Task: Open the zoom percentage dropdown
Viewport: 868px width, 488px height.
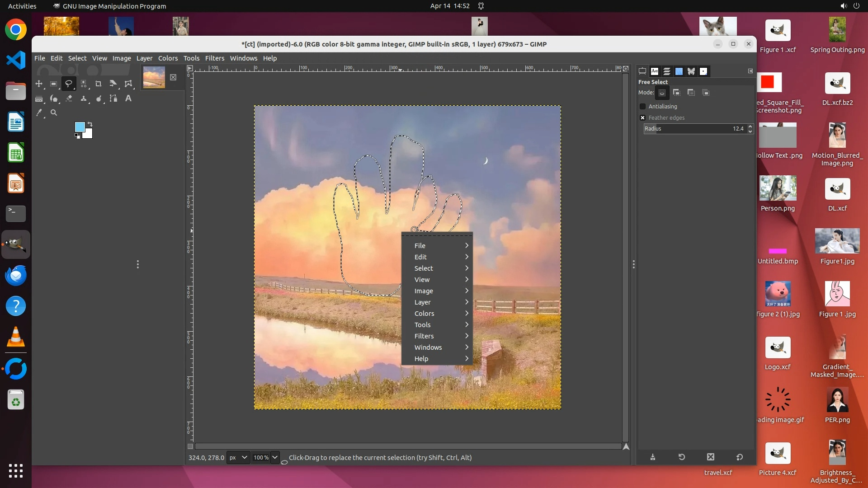Action: (274, 457)
